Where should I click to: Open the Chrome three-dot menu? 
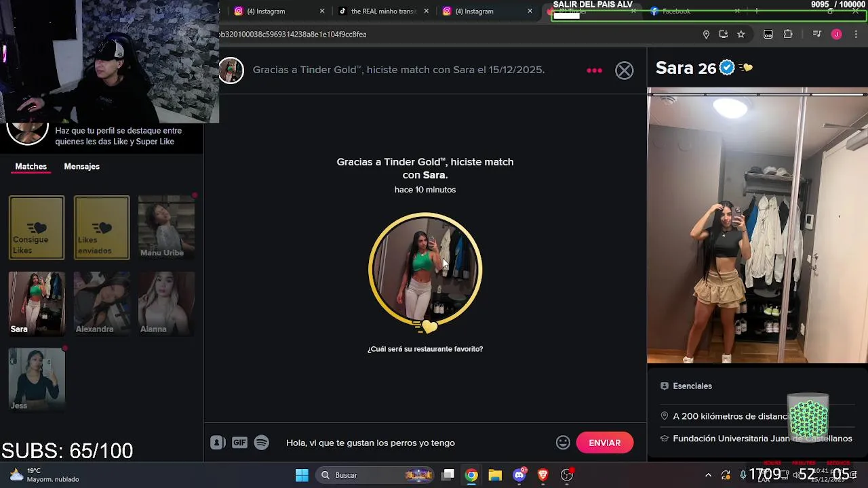pos(856,35)
